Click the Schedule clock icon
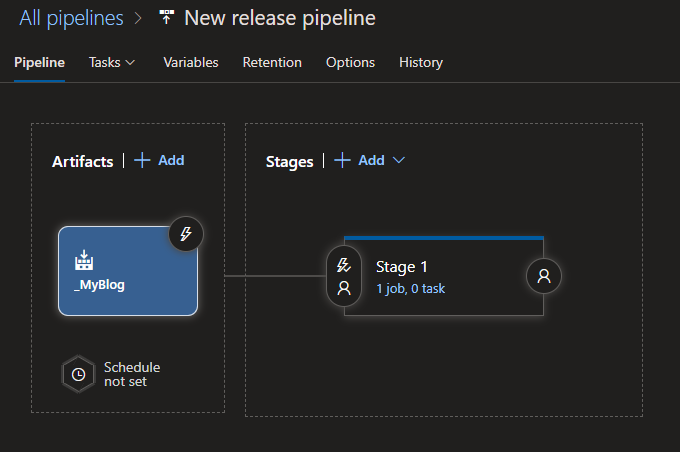Image resolution: width=680 pixels, height=452 pixels. (78, 374)
